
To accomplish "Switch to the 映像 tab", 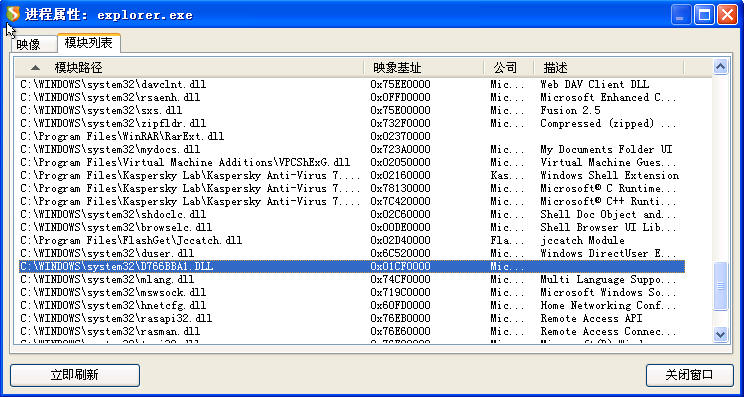I will [x=33, y=44].
